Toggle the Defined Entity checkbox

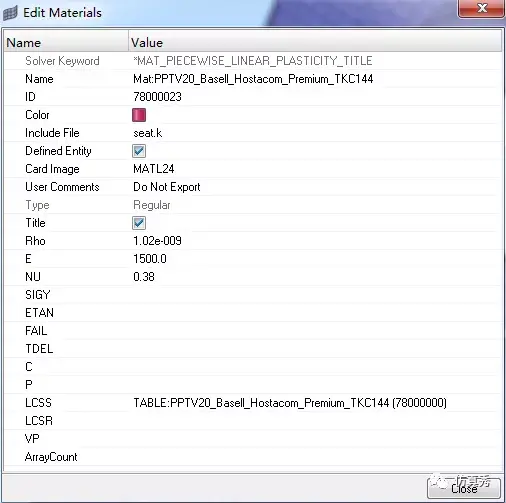tap(139, 151)
